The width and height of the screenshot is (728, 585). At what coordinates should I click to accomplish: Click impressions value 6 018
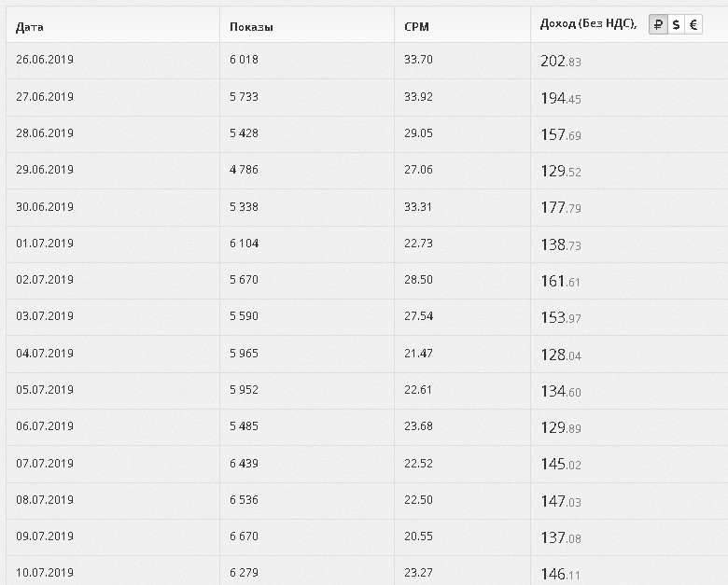coord(245,60)
